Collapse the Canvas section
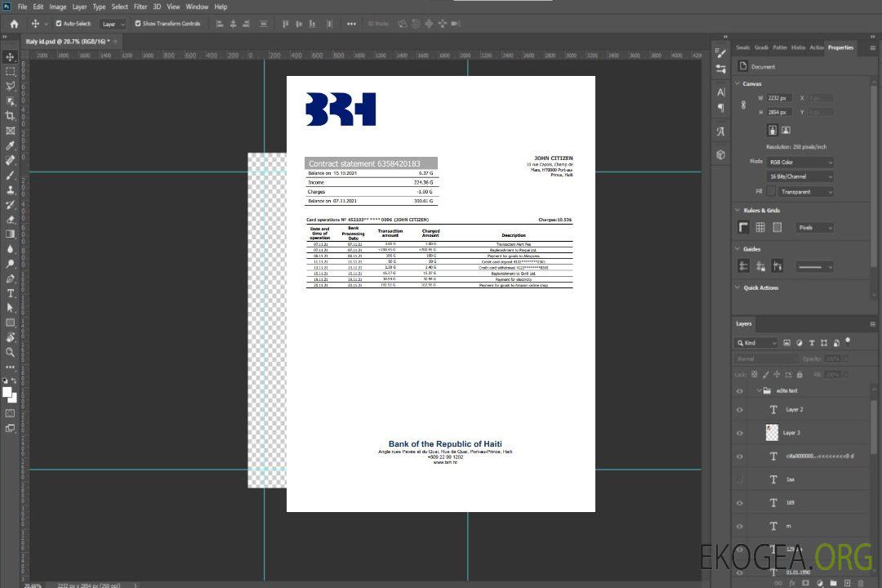The height and width of the screenshot is (588, 882). pyautogui.click(x=737, y=83)
